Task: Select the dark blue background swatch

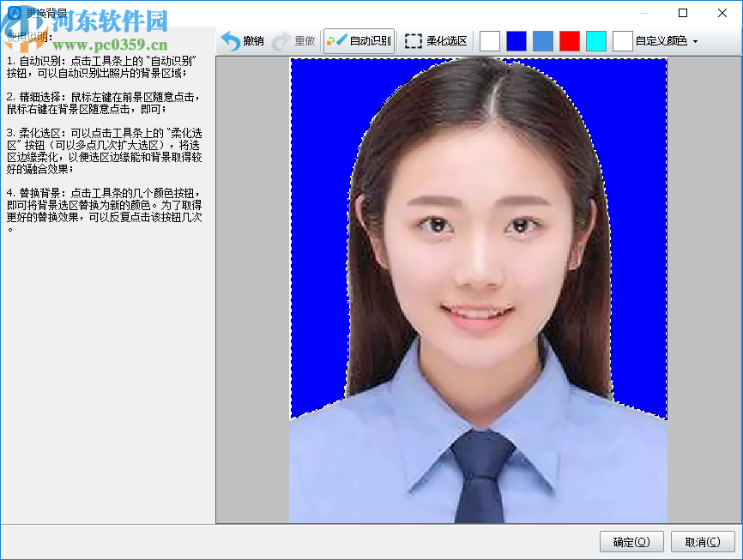Action: [x=516, y=40]
